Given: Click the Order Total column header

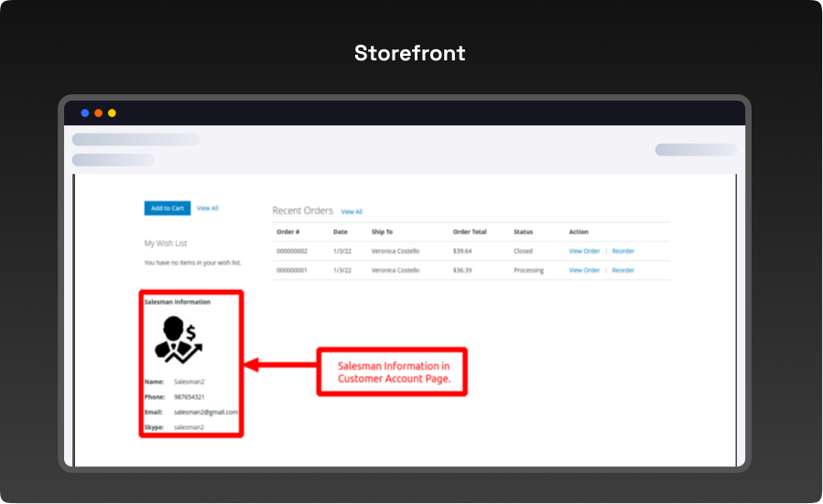Looking at the screenshot, I should [x=470, y=232].
